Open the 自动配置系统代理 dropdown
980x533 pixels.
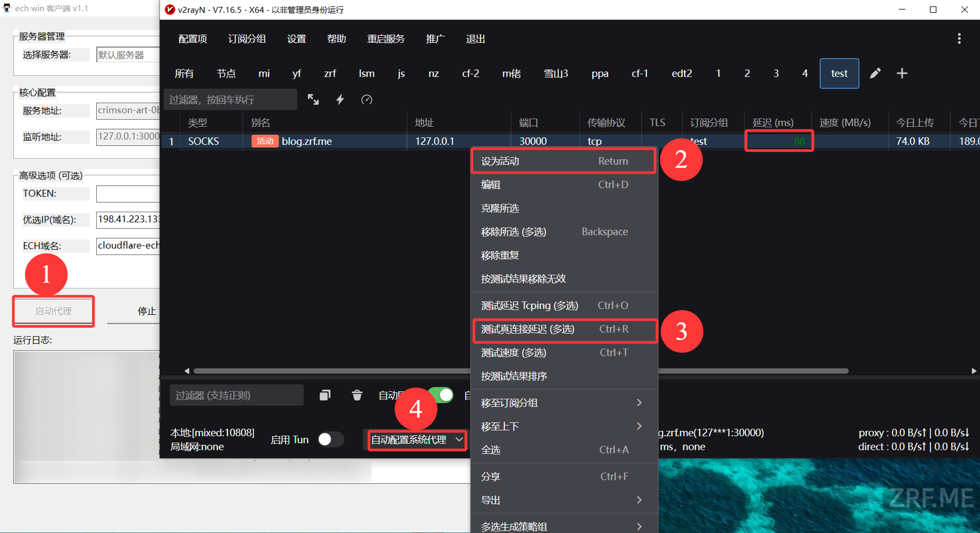coord(416,440)
